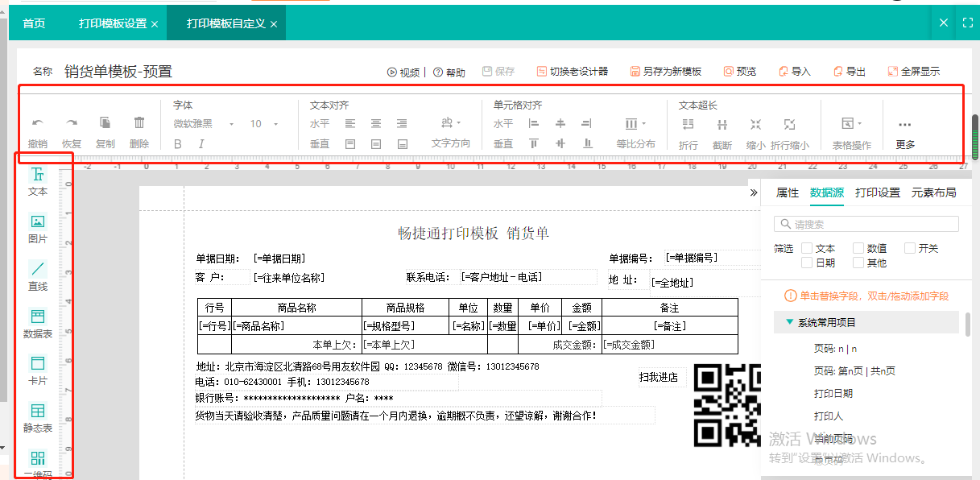Insert a 静态表 static table

click(x=38, y=416)
